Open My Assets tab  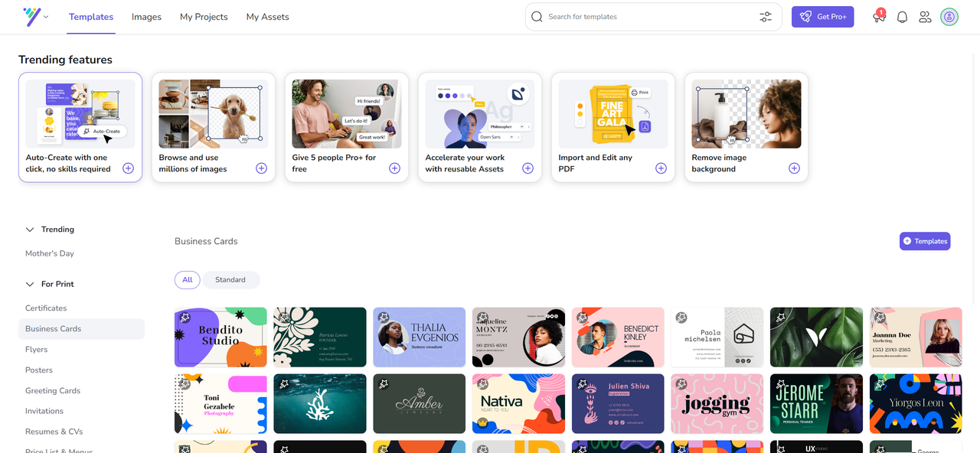point(268,17)
